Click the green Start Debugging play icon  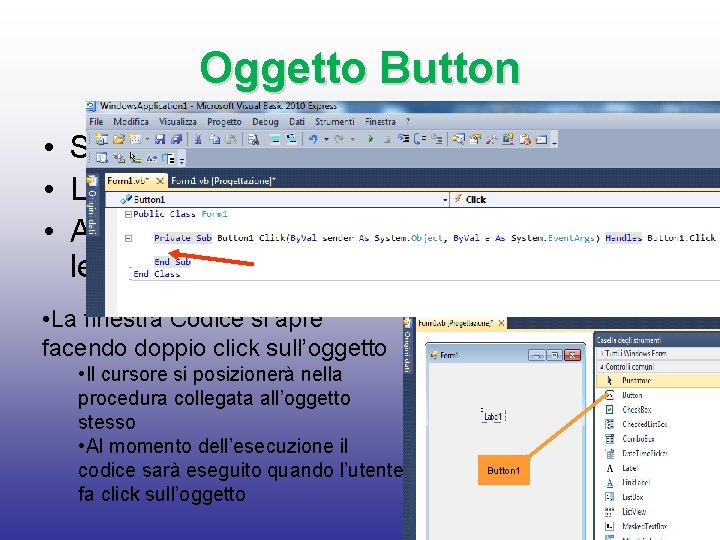coord(371,139)
